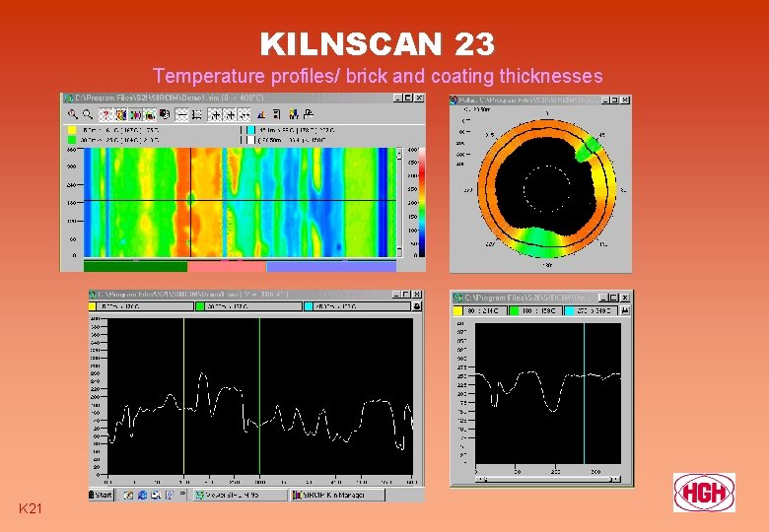Click the green cool spot on the polar view upper right

point(587,150)
